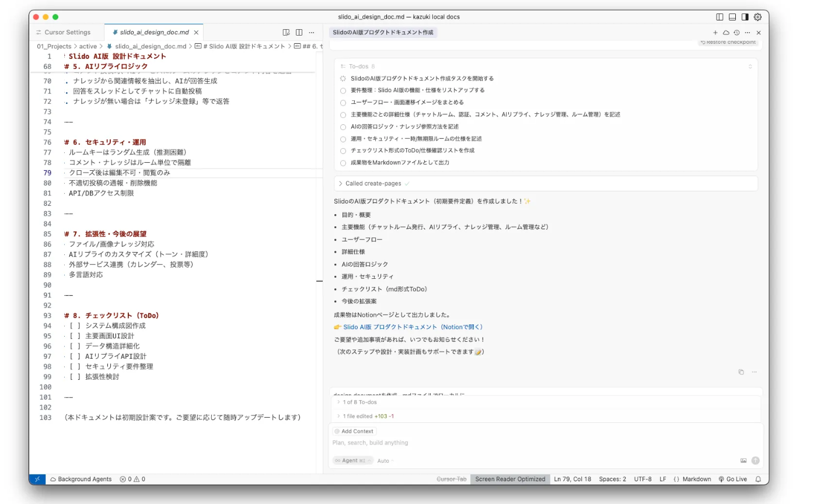Click the editor minimap scrollbar slider

(x=319, y=281)
